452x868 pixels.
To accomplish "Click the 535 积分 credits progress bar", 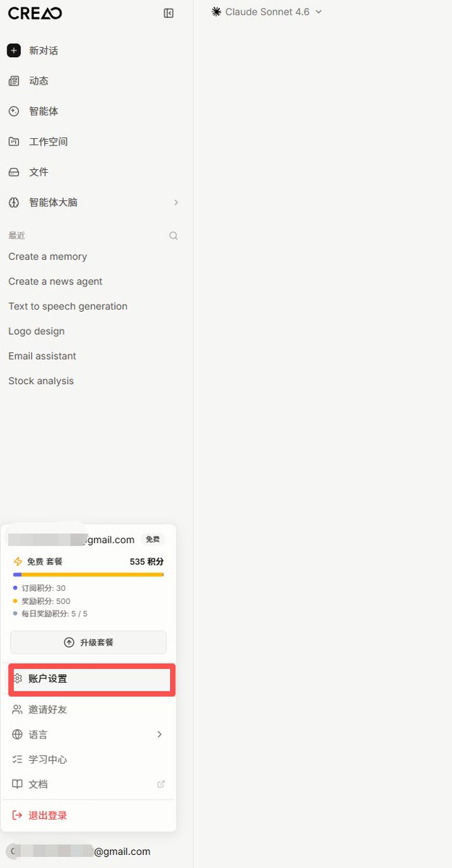I will 88,574.
